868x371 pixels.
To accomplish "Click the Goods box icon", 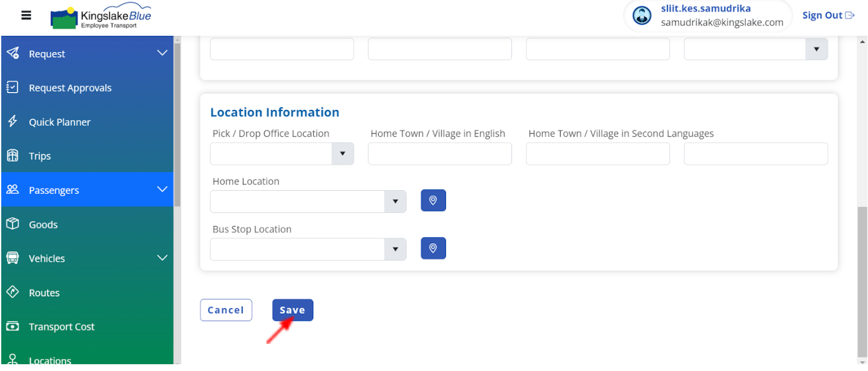I will [x=12, y=224].
